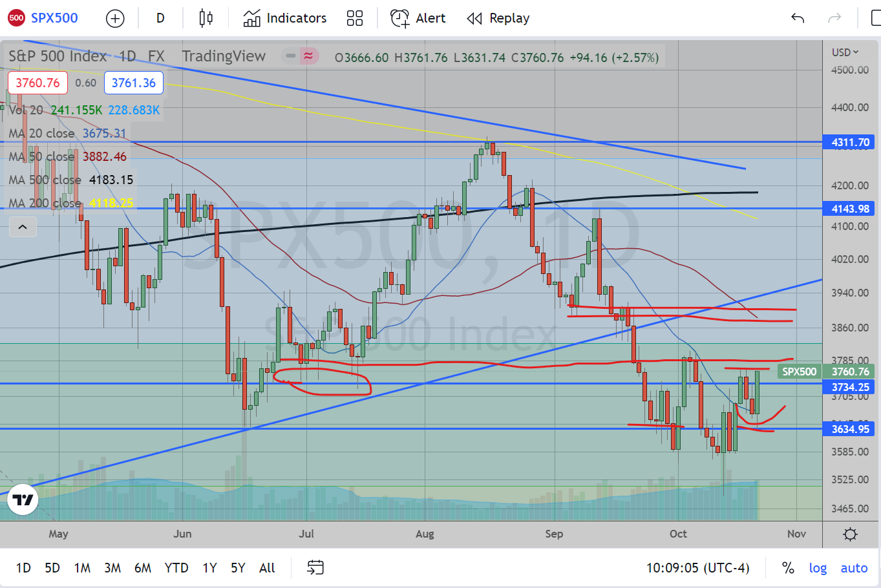
Task: Click the buy price 3761.36 button
Action: [x=134, y=83]
